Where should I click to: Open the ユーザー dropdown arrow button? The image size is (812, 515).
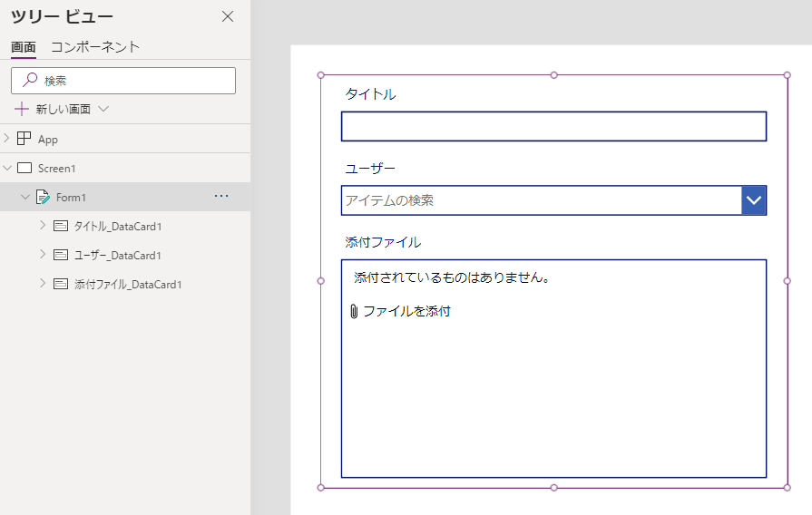click(x=754, y=200)
